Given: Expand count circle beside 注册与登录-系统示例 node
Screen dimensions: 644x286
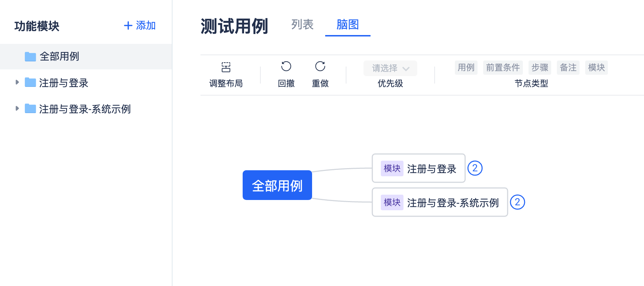Looking at the screenshot, I should (518, 202).
